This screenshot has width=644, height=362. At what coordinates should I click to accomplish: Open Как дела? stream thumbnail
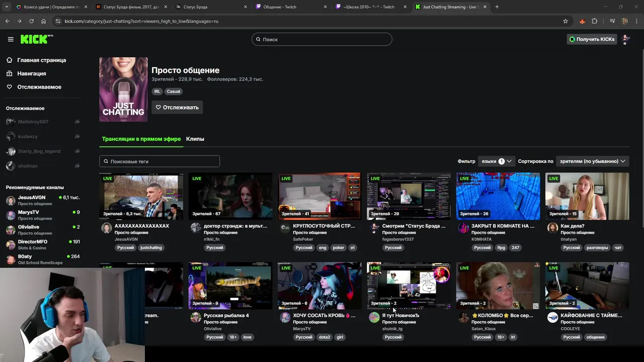587,196
